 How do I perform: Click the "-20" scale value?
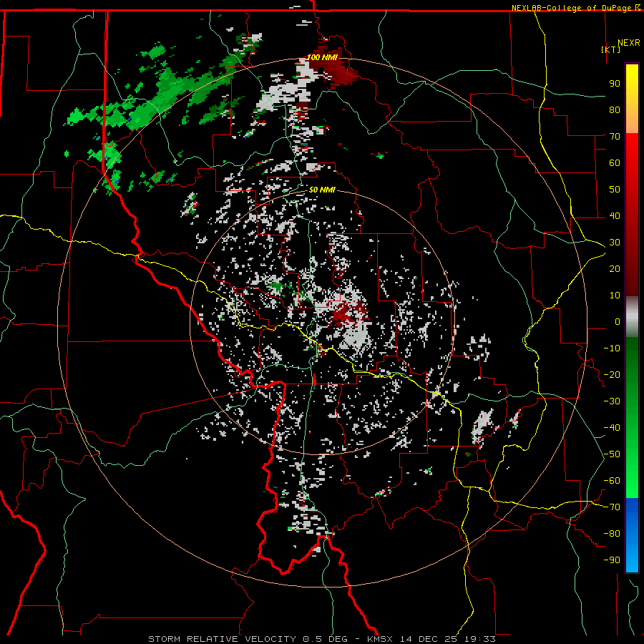pos(612,374)
